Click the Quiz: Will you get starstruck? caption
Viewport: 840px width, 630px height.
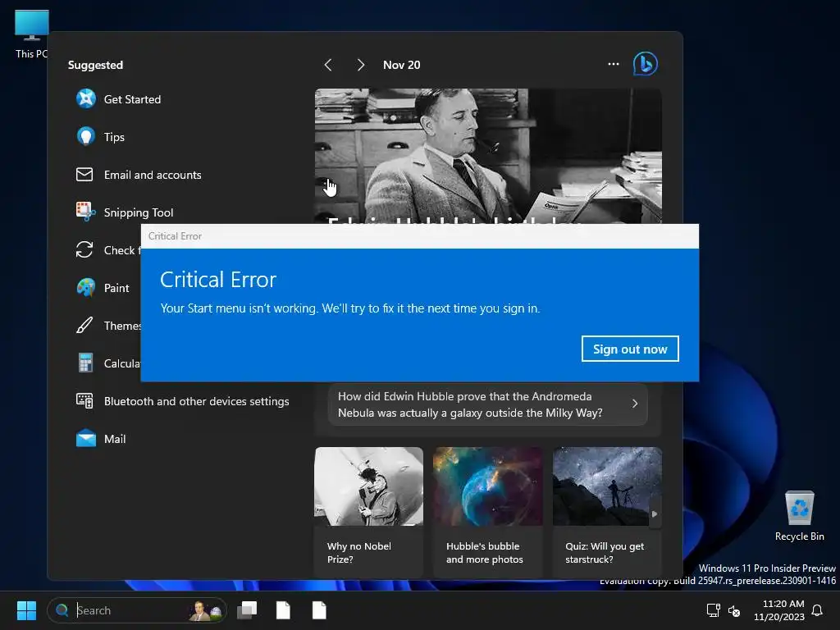click(605, 552)
